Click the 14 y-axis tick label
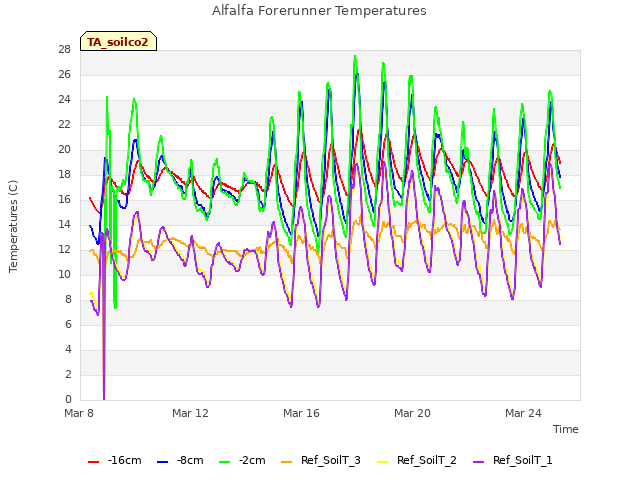Viewport: 640px width, 480px height. [x=64, y=224]
